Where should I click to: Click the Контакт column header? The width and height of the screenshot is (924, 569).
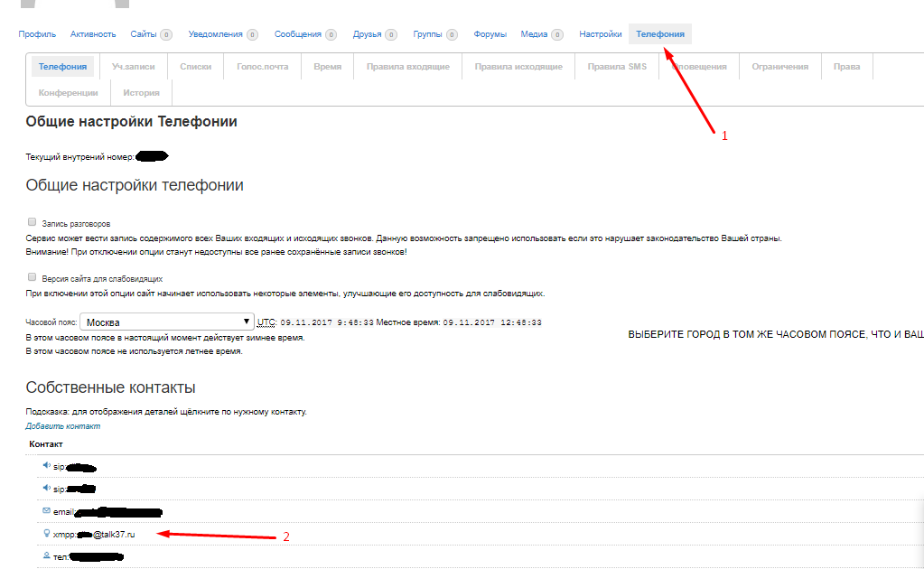[x=46, y=444]
